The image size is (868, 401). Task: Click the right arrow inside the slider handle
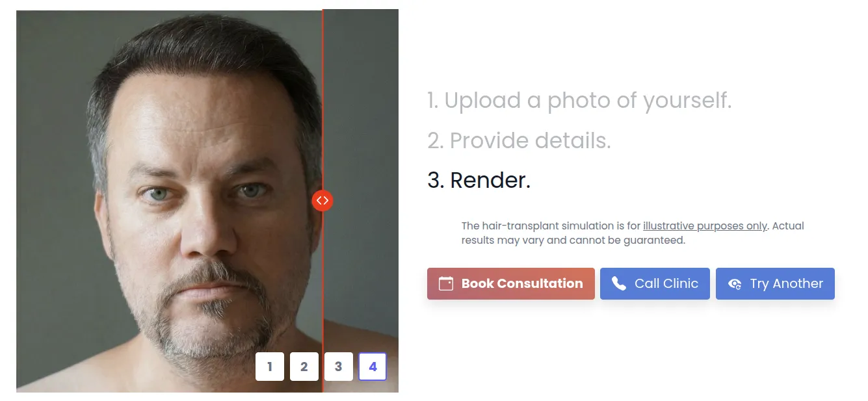point(326,200)
